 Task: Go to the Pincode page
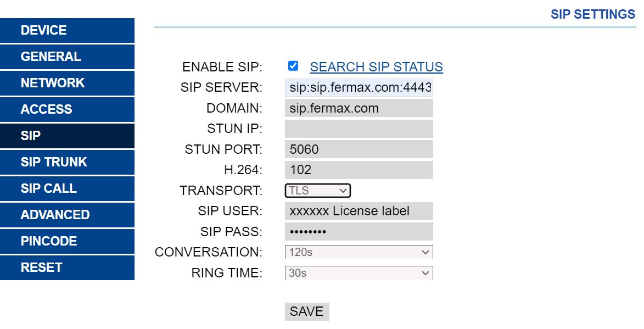click(x=68, y=241)
